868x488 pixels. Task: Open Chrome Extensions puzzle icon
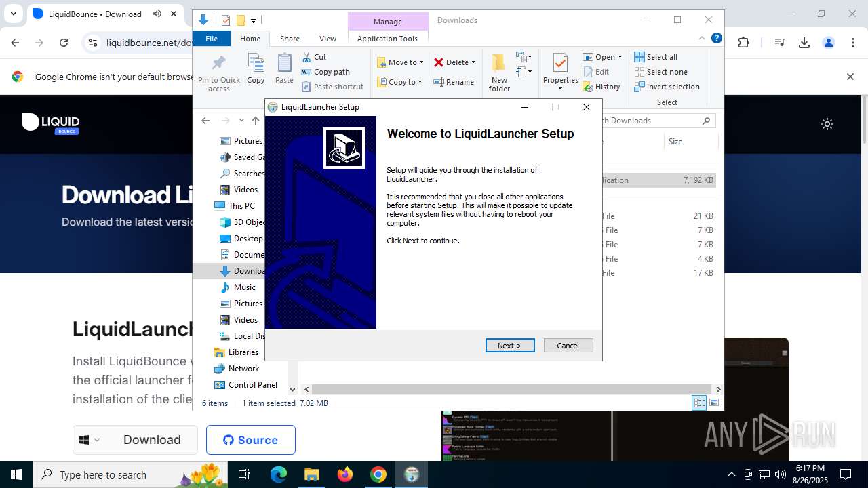pos(744,43)
